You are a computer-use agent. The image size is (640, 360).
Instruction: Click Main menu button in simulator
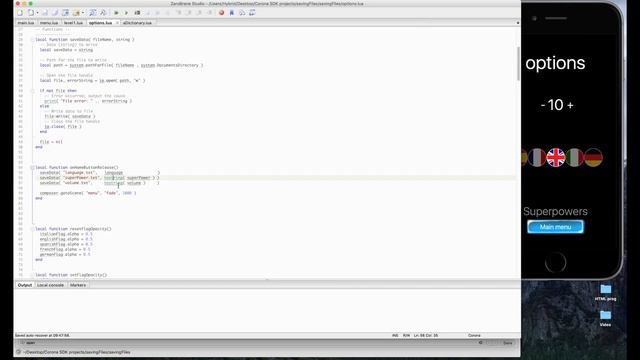555,227
